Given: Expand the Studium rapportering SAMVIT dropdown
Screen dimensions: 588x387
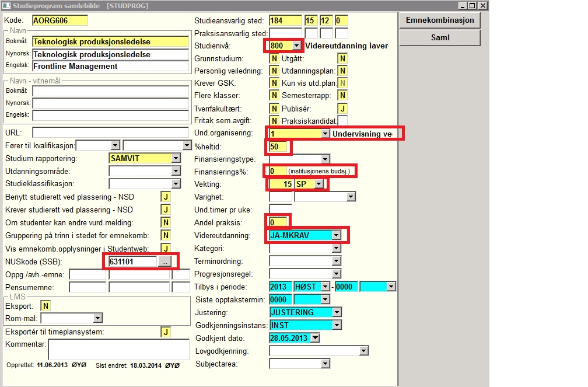Looking at the screenshot, I should click(x=176, y=158).
